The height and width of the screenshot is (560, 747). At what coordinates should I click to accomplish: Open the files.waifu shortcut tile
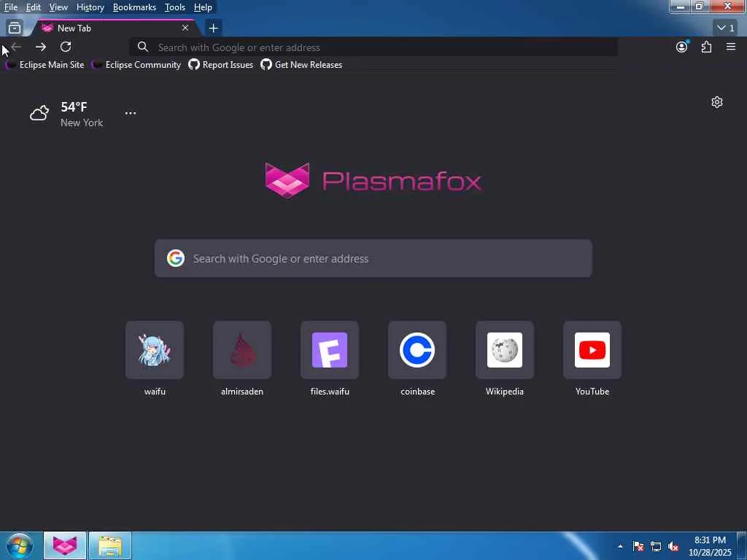pyautogui.click(x=330, y=350)
